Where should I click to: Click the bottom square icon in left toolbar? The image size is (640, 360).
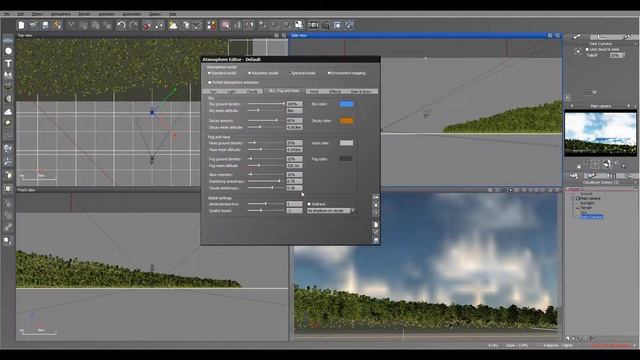point(7,240)
